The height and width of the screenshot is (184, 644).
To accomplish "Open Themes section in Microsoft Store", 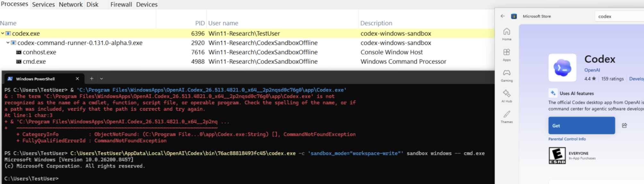I will (507, 117).
